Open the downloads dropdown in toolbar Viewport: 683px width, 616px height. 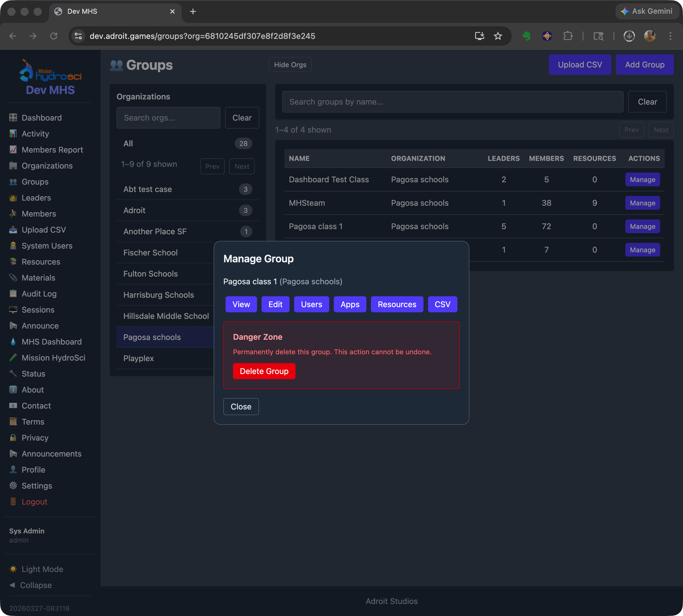click(629, 36)
